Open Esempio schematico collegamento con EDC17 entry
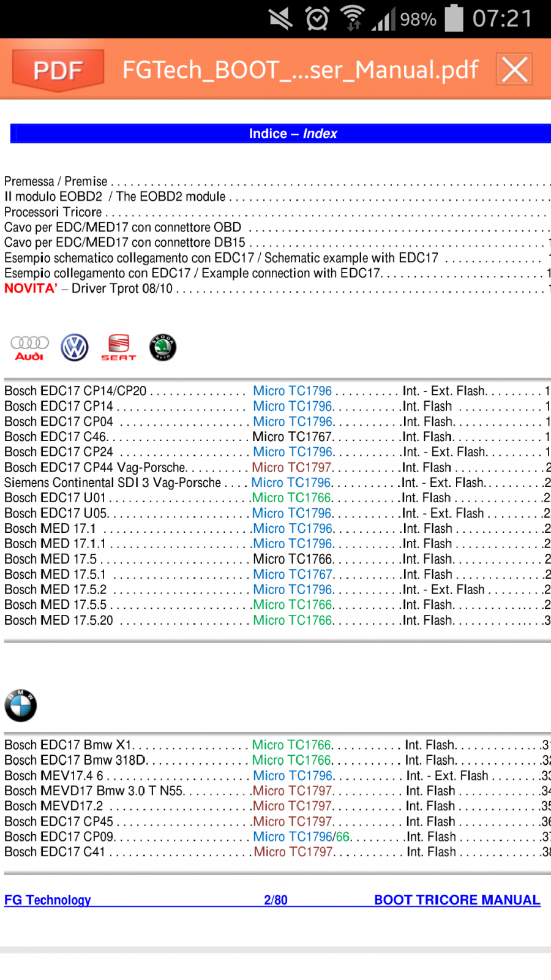The image size is (551, 980). coord(277,258)
